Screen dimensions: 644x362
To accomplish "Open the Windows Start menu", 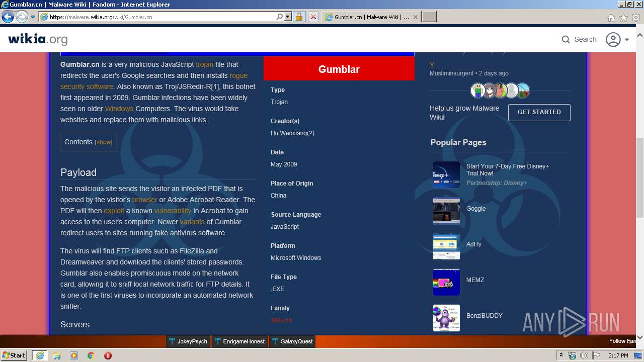I will [x=14, y=355].
